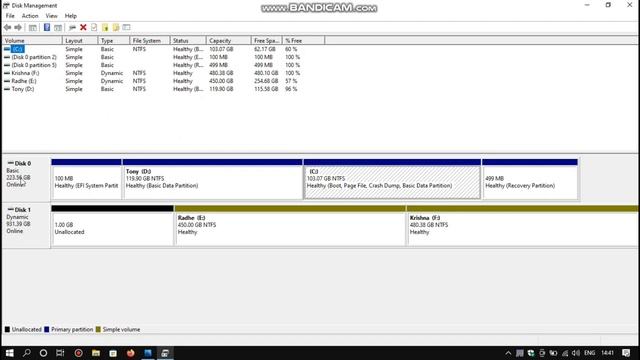Click the second yellow folder search icon
The width and height of the screenshot is (640, 360).
click(116, 27)
